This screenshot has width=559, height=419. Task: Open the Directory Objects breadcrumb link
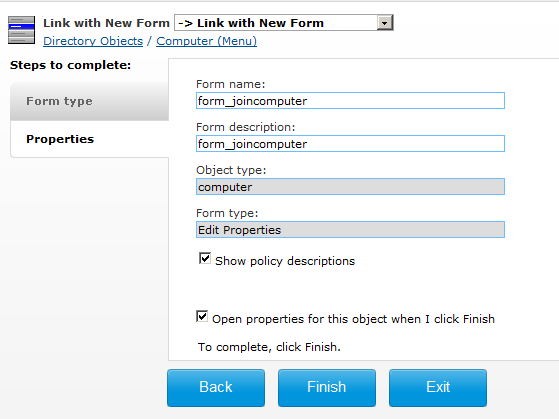[x=93, y=41]
